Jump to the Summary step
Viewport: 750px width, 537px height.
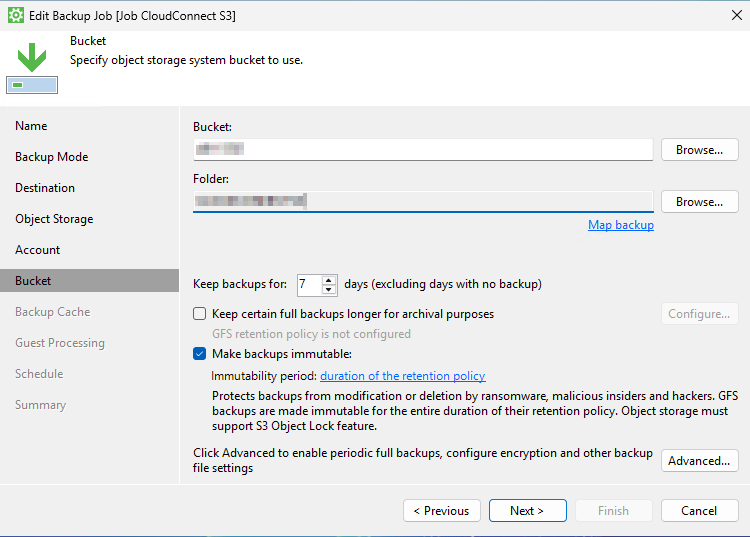pos(40,405)
